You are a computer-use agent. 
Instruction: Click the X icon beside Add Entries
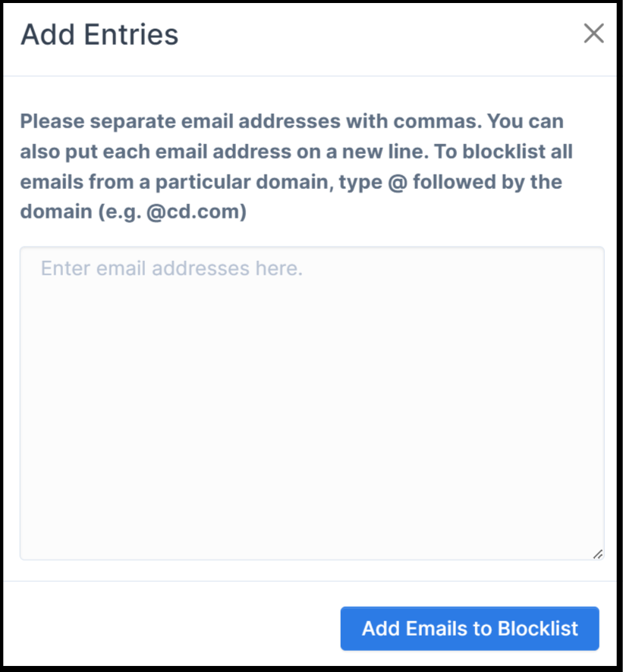click(x=593, y=33)
